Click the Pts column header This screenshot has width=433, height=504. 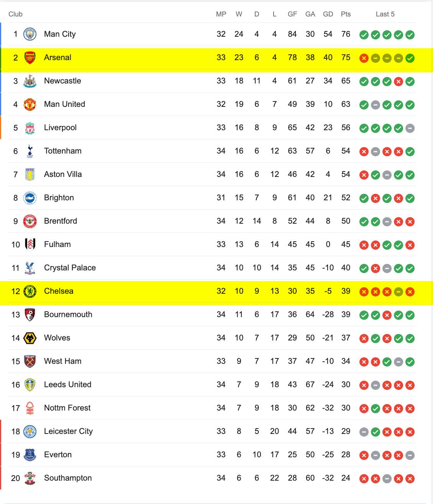point(346,14)
